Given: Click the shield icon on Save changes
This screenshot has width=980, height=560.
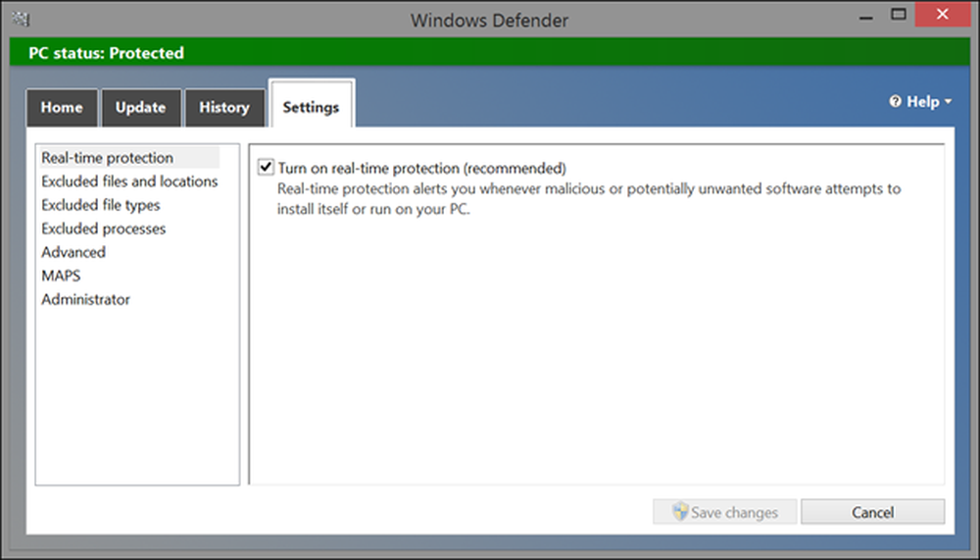Looking at the screenshot, I should [680, 511].
